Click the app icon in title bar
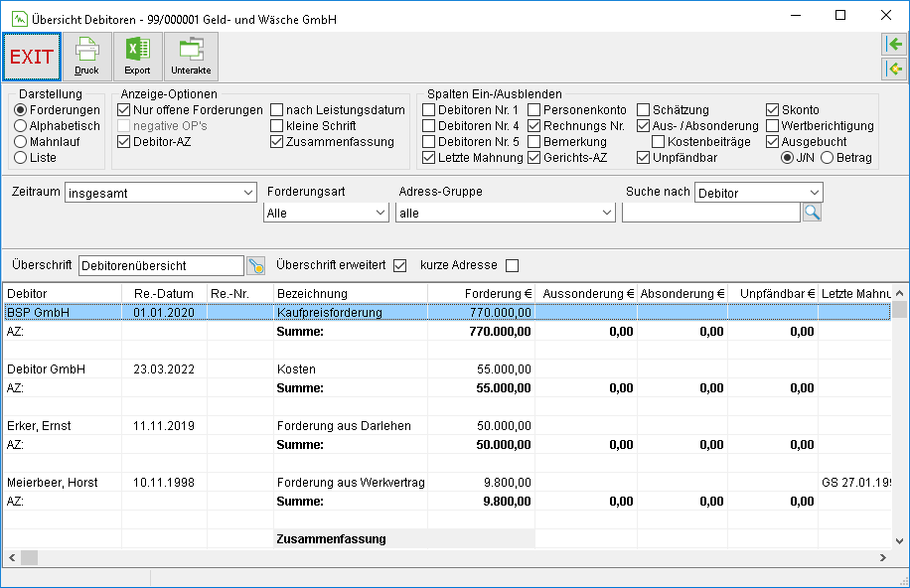Viewport: 910px width, 588px height. pyautogui.click(x=20, y=19)
